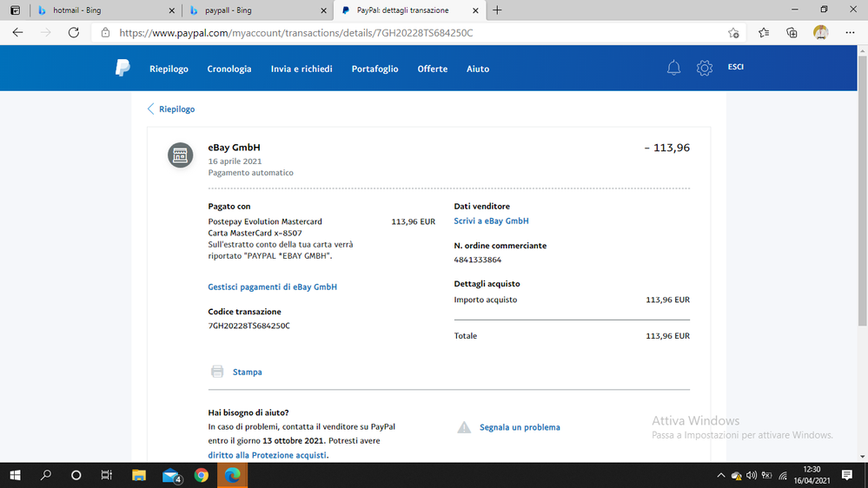Click the date 16 aprile 2021

pos(235,161)
